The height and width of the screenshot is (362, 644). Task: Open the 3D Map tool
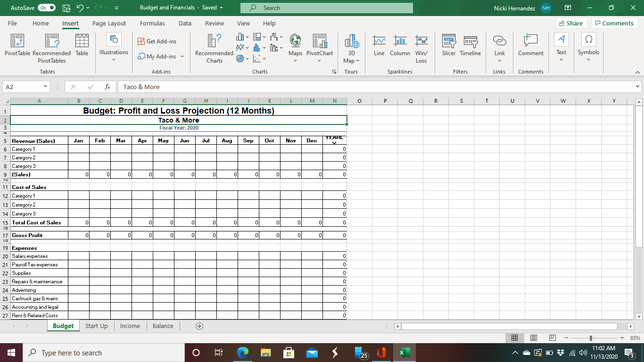click(x=351, y=49)
